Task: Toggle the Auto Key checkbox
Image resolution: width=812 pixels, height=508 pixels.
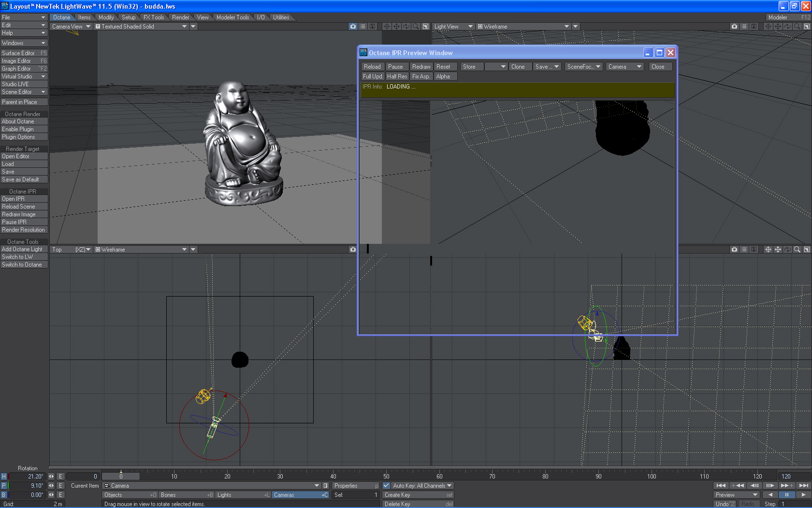Action: [x=387, y=486]
